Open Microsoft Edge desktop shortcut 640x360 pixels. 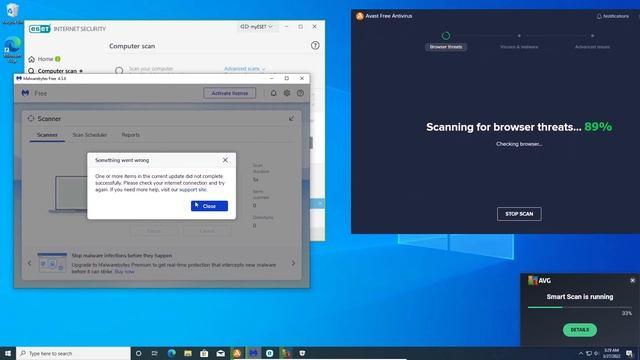point(12,49)
